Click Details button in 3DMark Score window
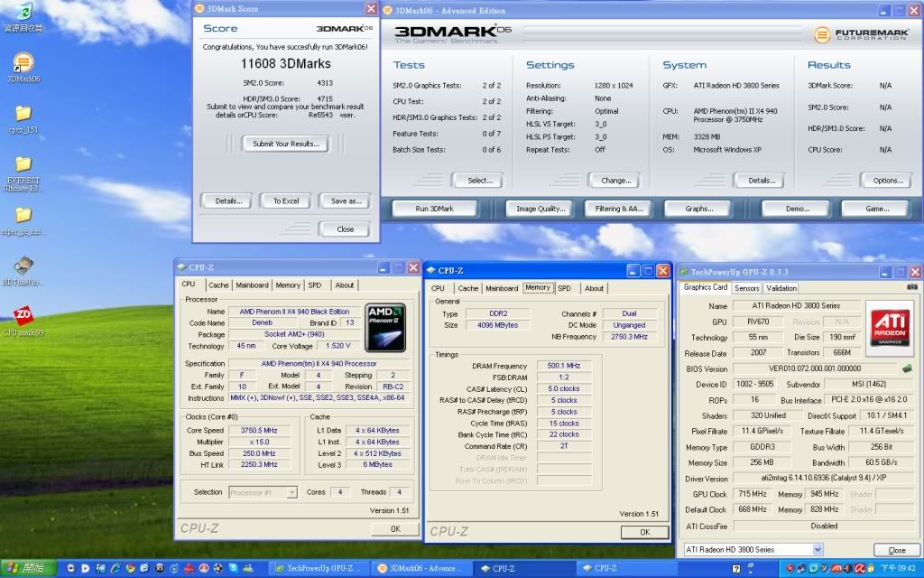This screenshot has height=578, width=924. (x=228, y=201)
